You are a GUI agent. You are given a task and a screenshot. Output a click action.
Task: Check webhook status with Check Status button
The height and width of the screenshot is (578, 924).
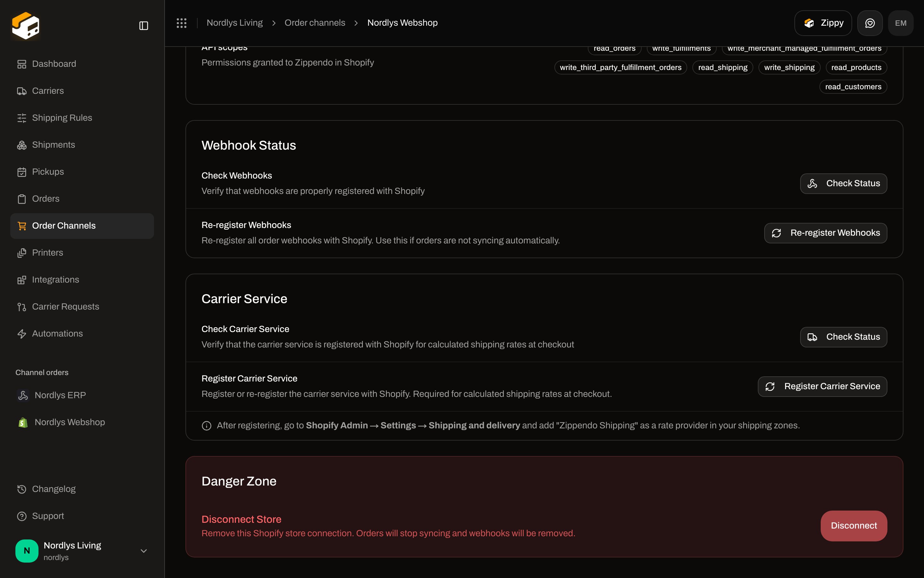pyautogui.click(x=843, y=183)
